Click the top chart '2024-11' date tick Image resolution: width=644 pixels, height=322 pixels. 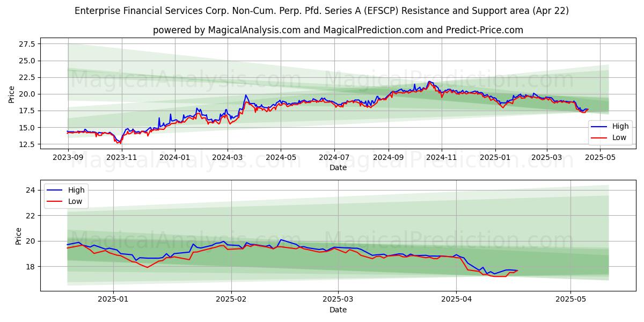(x=442, y=158)
